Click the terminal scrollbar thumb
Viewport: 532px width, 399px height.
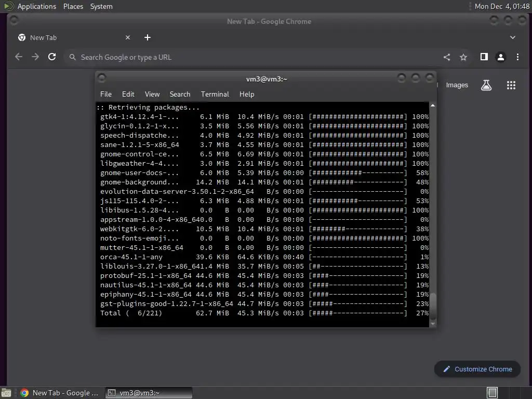tap(433, 306)
